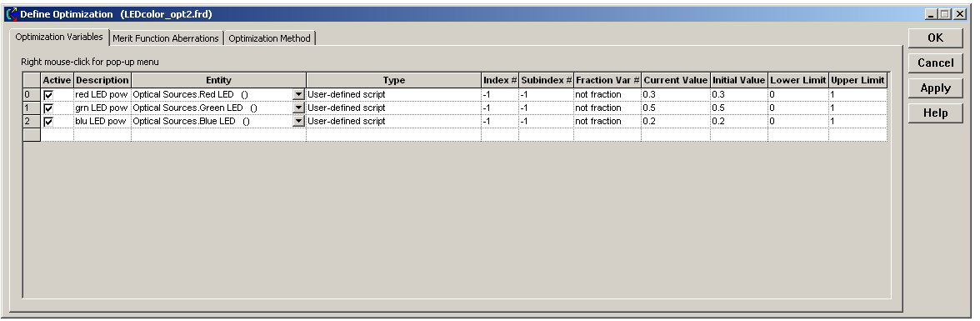Click the Help button
Viewport: 980px width, 321px height.
pyautogui.click(x=936, y=113)
